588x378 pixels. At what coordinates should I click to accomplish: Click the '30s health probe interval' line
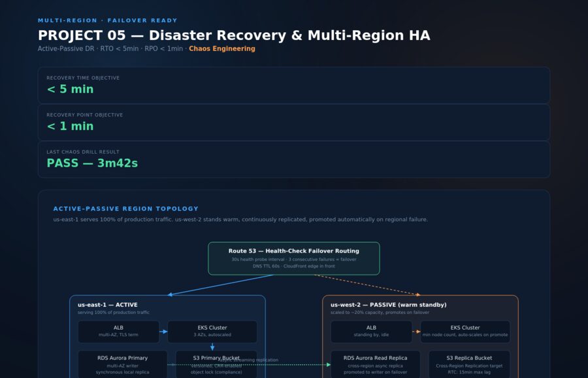293,260
